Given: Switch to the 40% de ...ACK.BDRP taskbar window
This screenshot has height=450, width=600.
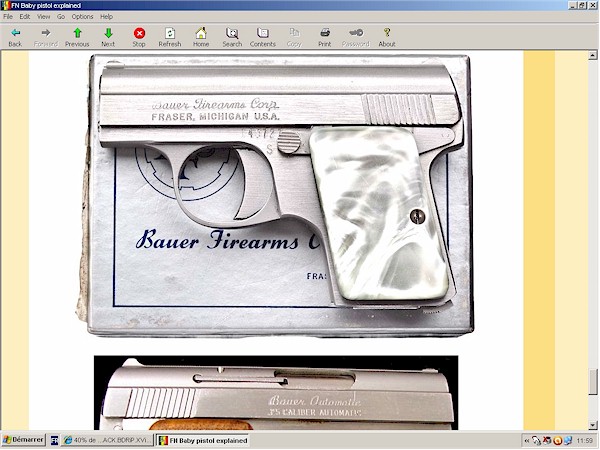Looking at the screenshot, I should pos(107,440).
